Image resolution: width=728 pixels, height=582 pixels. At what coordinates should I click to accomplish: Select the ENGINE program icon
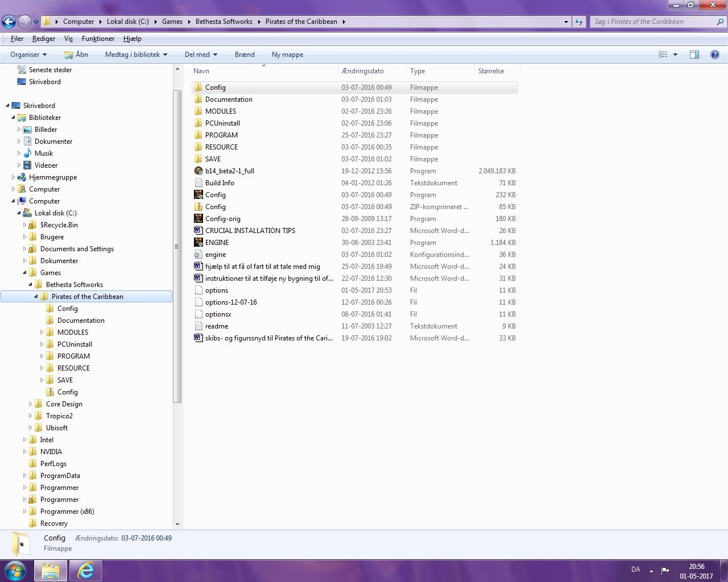(198, 243)
